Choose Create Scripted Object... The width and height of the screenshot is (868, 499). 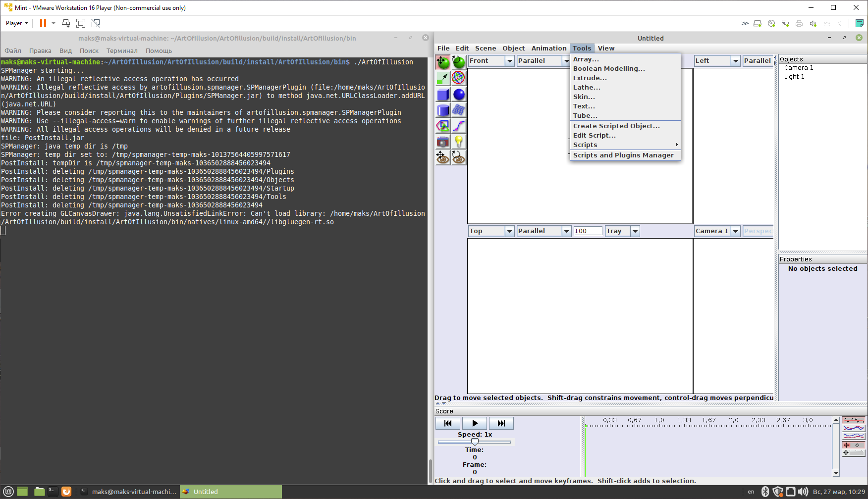coord(625,126)
